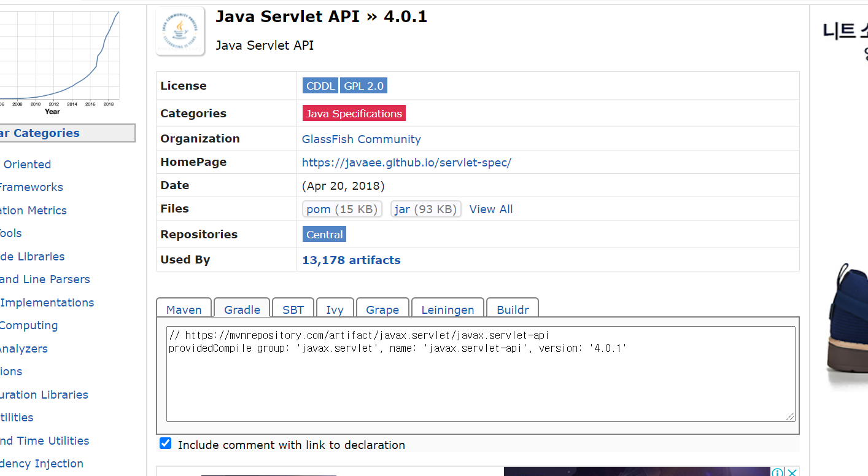This screenshot has width=868, height=476.
Task: Open the 'tilities' sidebar category link
Action: click(x=17, y=418)
